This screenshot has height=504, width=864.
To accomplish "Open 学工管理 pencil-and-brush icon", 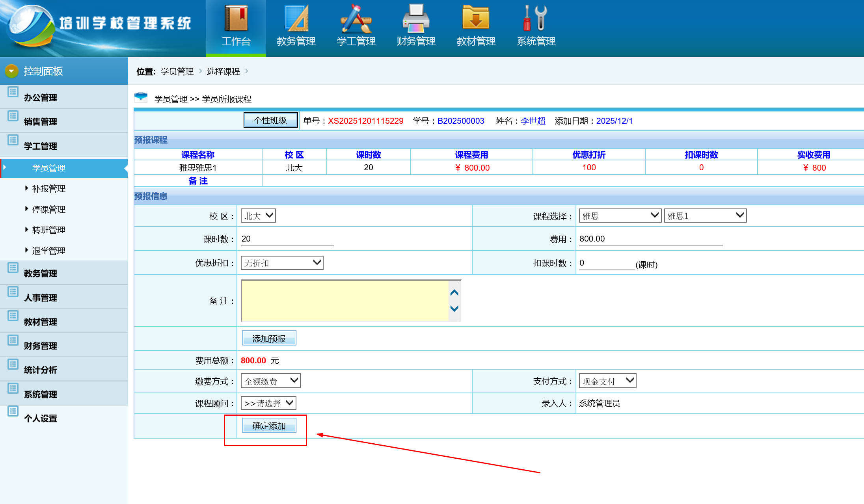I will [356, 19].
